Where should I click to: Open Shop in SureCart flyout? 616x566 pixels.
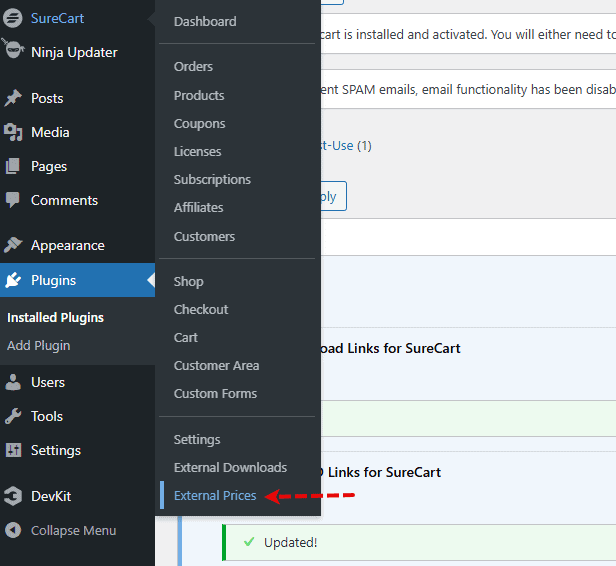pyautogui.click(x=189, y=282)
